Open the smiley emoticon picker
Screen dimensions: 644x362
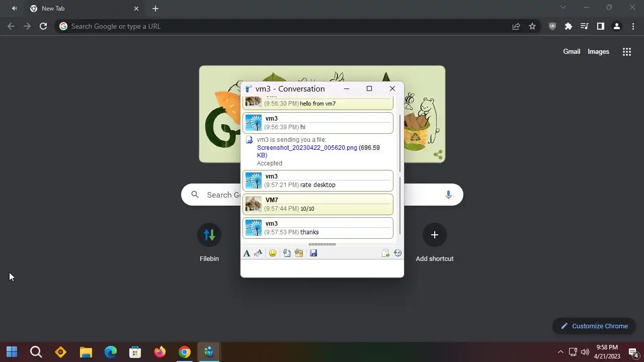coord(273,253)
